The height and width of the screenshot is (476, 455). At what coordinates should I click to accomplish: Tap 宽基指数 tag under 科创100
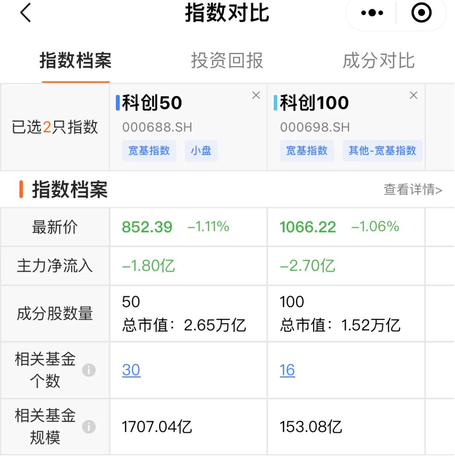pos(307,151)
